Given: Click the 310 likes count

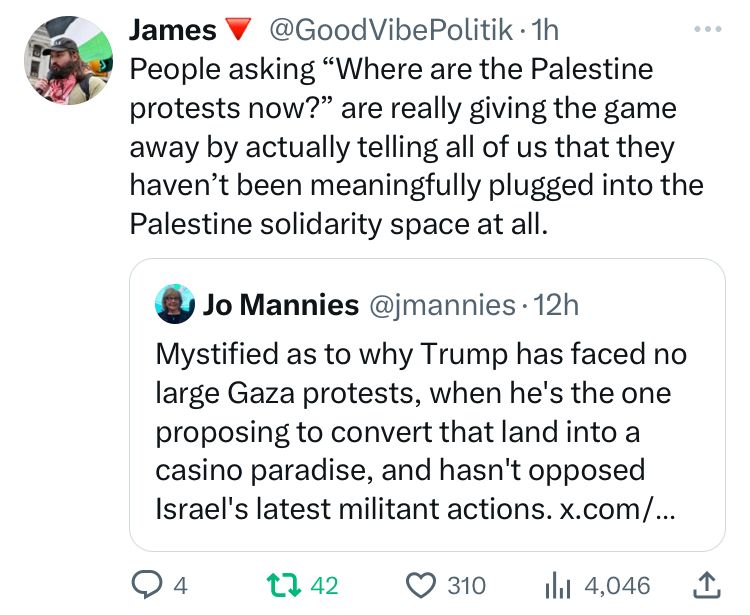Looking at the screenshot, I should click(x=466, y=584).
